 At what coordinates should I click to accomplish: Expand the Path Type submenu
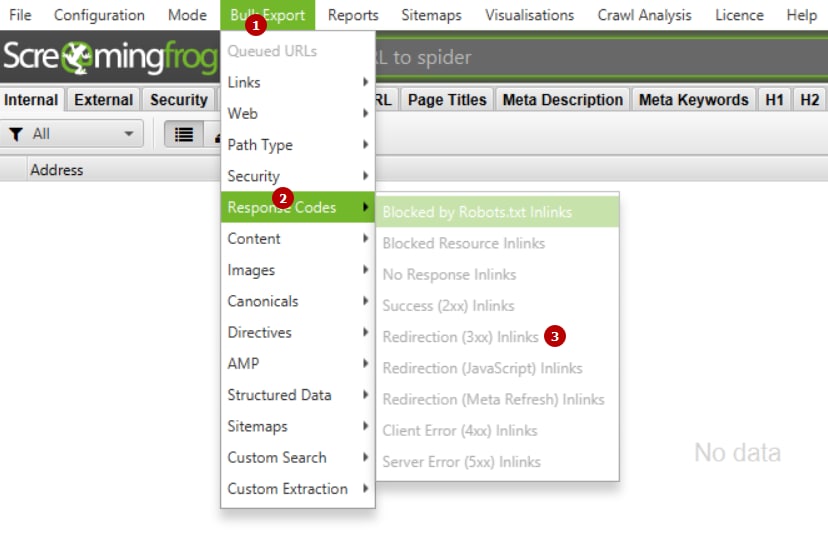(298, 145)
